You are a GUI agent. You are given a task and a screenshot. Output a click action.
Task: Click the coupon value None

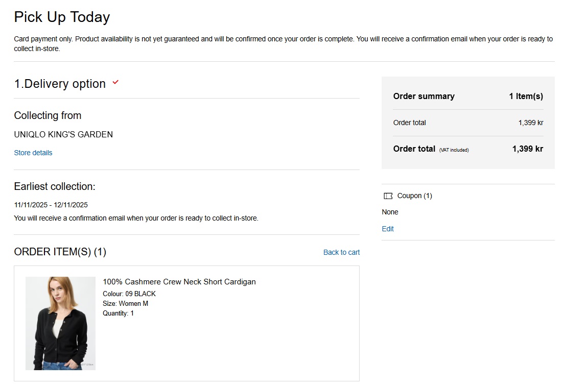(390, 212)
